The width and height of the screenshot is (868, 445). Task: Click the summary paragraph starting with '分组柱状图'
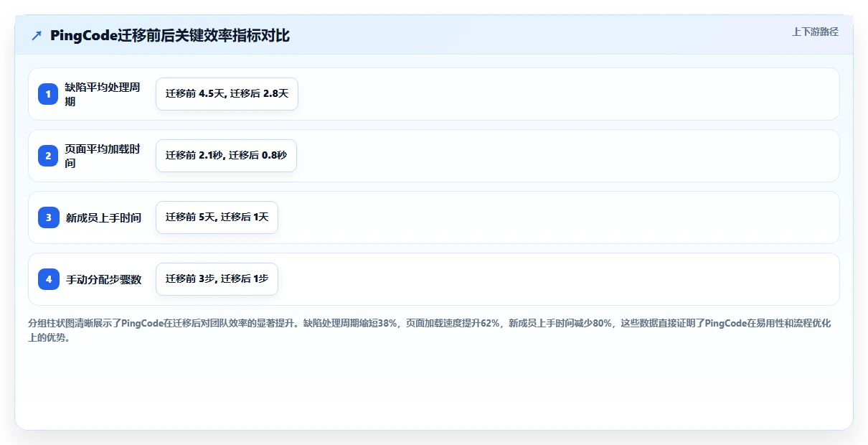pos(429,331)
